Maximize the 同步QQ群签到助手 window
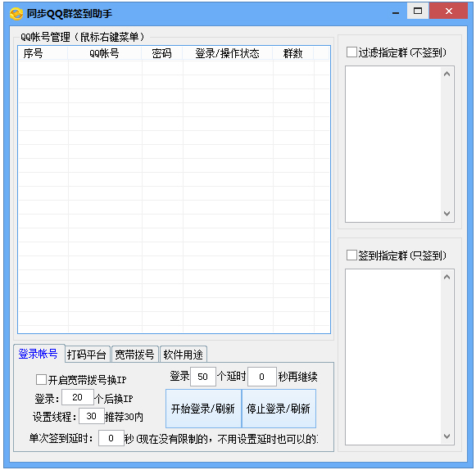The width and height of the screenshot is (476, 470). 418,11
